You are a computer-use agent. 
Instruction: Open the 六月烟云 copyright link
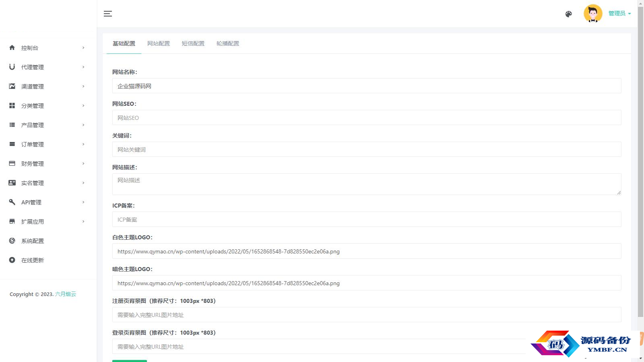pyautogui.click(x=66, y=294)
